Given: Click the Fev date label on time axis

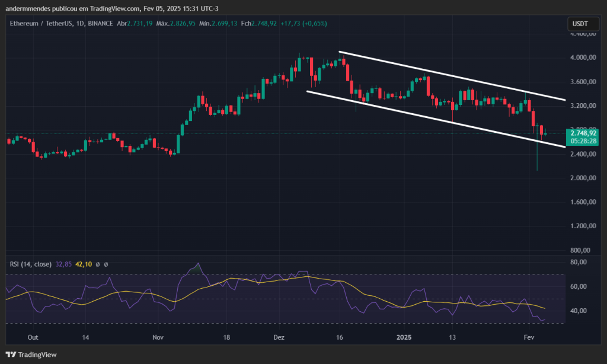Looking at the screenshot, I should tap(529, 337).
